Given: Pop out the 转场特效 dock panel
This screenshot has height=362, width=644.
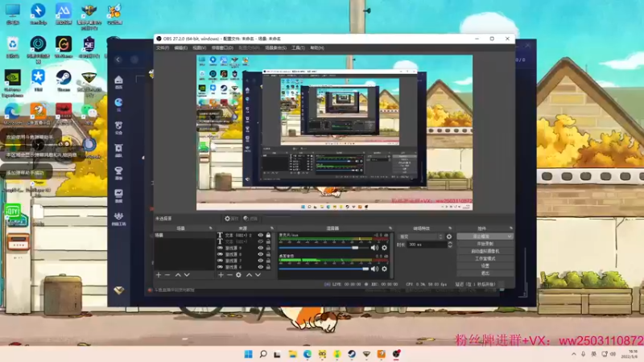Looking at the screenshot, I should [450, 228].
